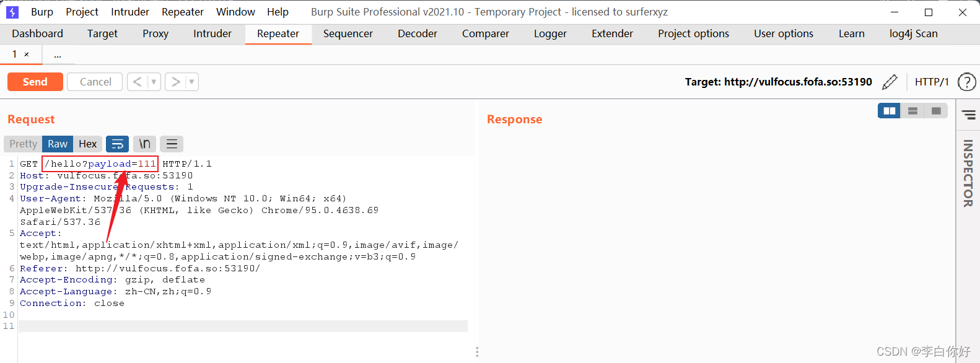Image resolution: width=980 pixels, height=363 pixels.
Task: Click the User-Agent header line
Action: (199, 210)
